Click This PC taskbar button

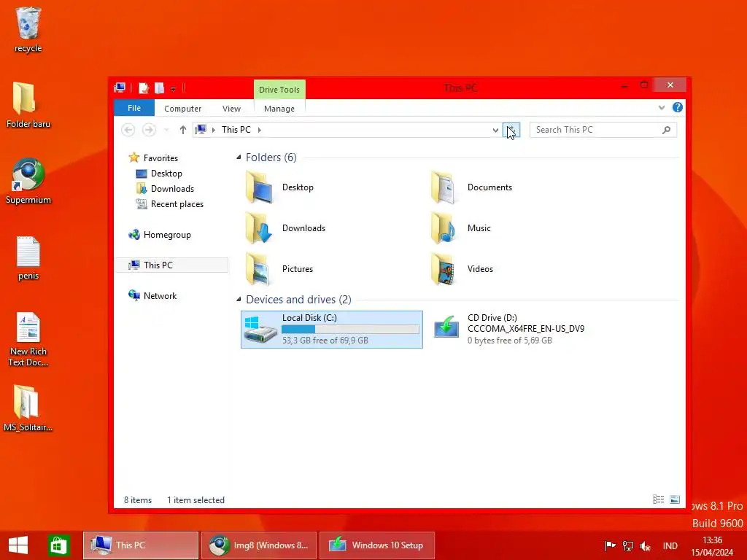coord(141,545)
